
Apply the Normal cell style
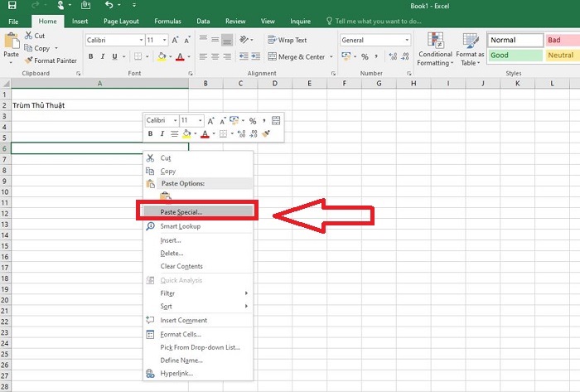point(515,40)
